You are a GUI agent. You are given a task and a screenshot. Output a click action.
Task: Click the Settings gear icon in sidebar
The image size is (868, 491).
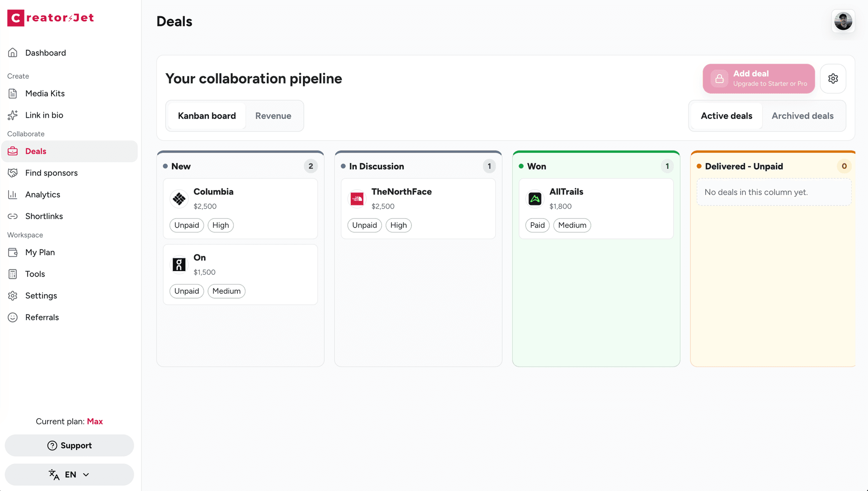[x=13, y=296]
